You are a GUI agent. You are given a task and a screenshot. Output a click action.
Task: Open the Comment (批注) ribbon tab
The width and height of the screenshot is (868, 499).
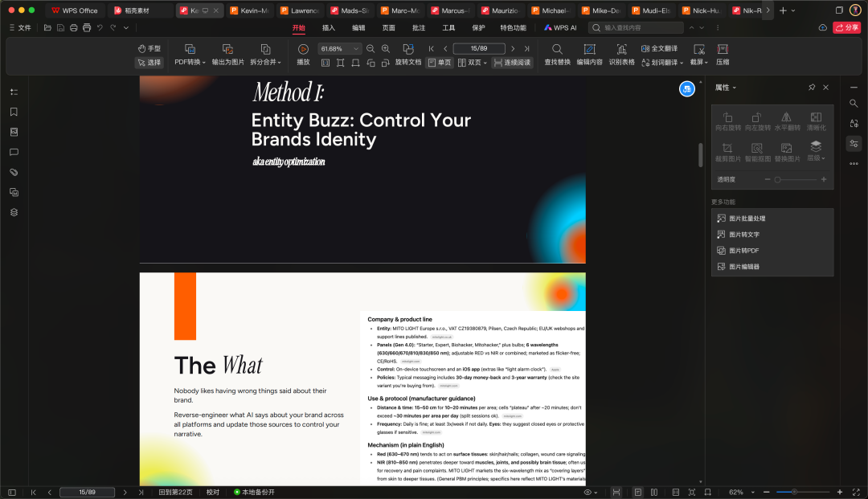tap(419, 27)
